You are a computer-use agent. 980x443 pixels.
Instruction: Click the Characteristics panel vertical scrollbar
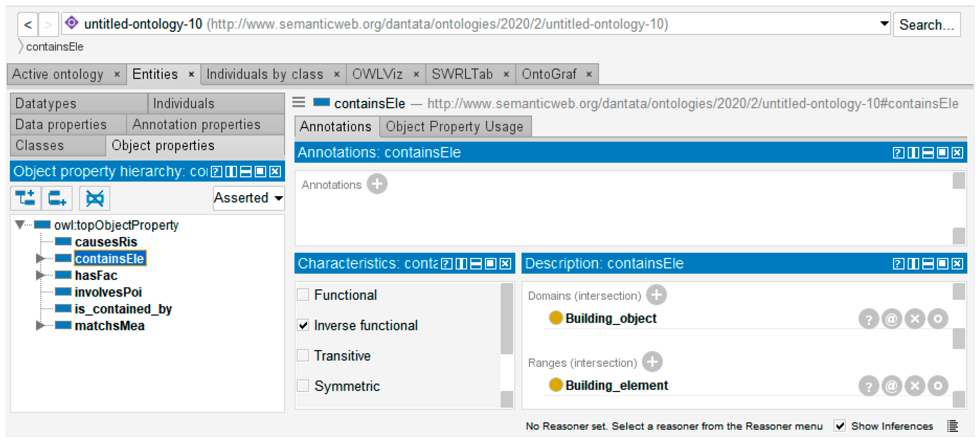[506, 320]
